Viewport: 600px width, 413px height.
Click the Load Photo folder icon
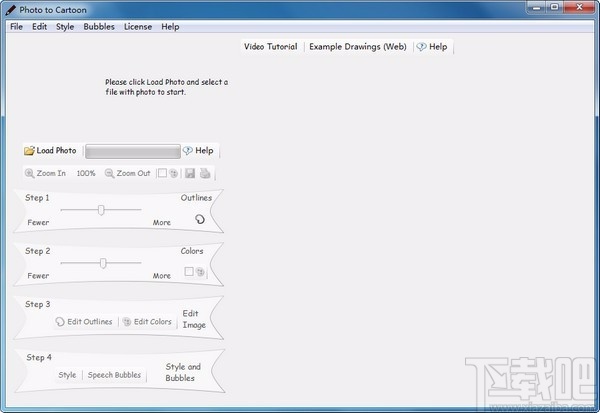(29, 150)
